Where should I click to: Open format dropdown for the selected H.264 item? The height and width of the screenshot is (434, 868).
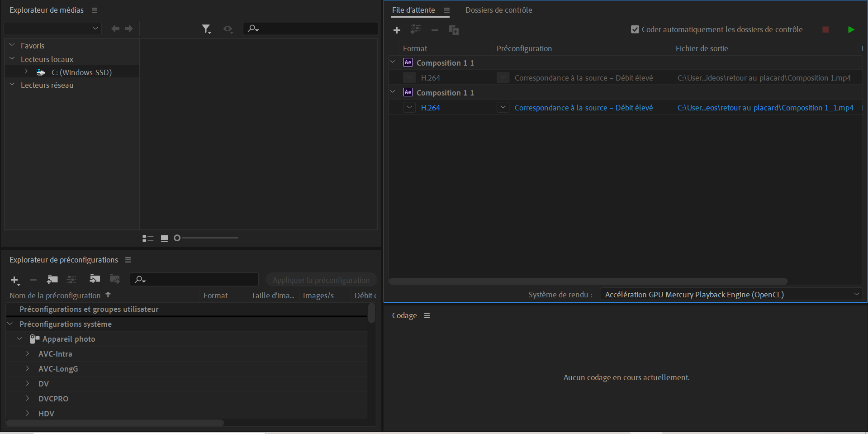pos(409,107)
